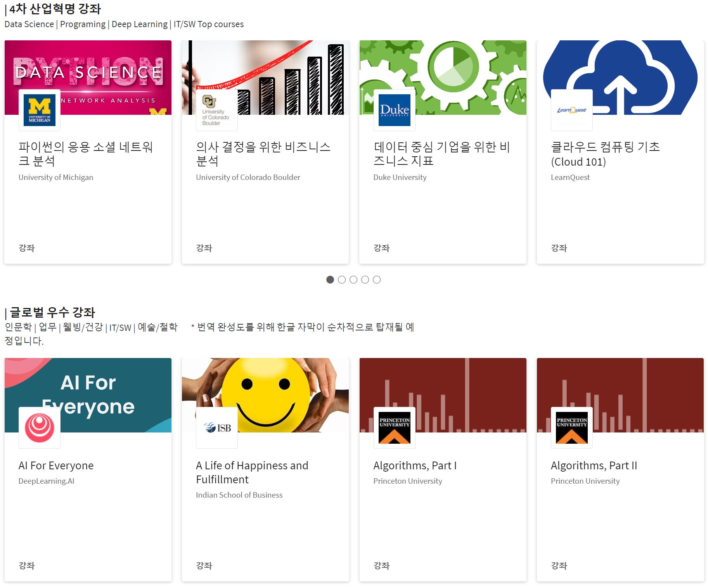This screenshot has width=708, height=588.
Task: Click the Data Science | Programing subtitle line
Action: pyautogui.click(x=124, y=24)
